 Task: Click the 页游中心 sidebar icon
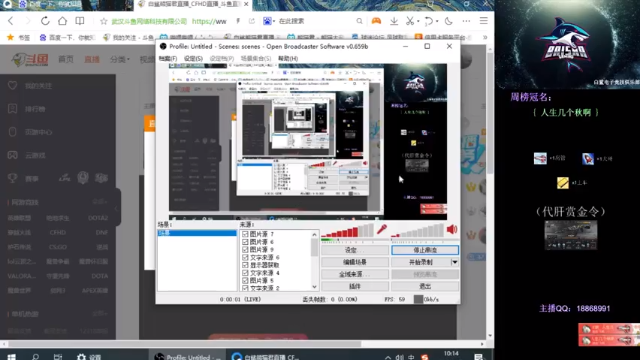click(x=13, y=132)
